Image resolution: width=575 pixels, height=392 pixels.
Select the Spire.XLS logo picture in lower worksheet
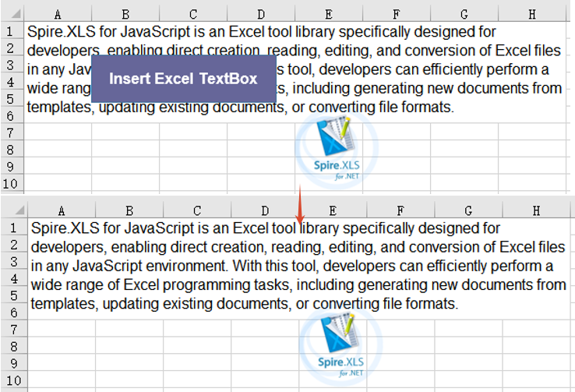tap(340, 346)
